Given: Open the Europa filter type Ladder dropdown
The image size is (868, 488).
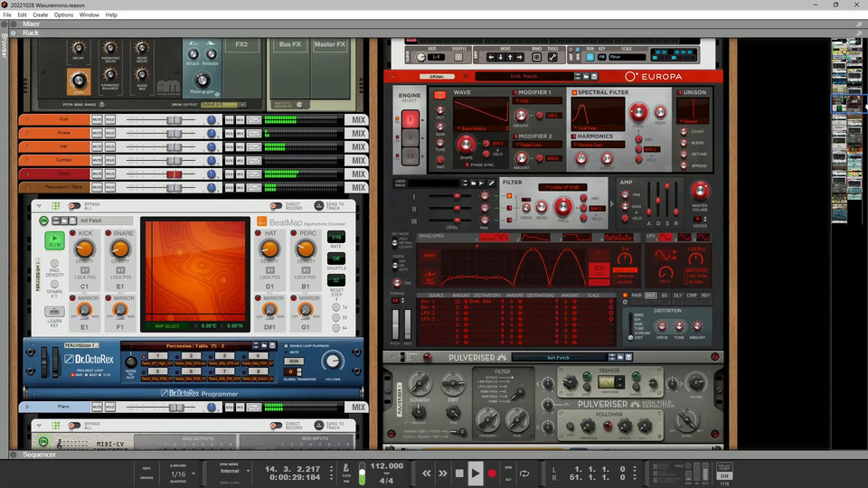Looking at the screenshot, I should click(562, 187).
